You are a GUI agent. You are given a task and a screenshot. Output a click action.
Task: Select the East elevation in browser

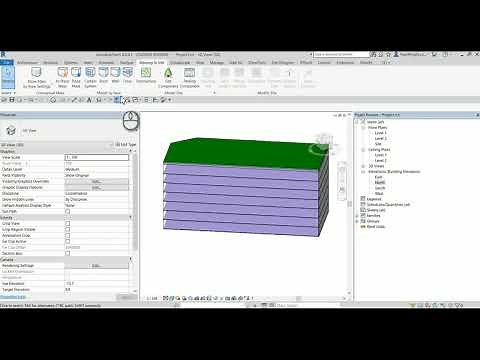(379, 177)
